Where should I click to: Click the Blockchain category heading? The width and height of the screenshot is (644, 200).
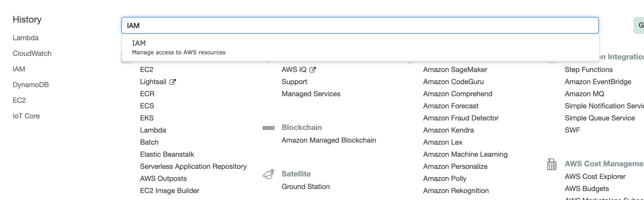click(302, 128)
